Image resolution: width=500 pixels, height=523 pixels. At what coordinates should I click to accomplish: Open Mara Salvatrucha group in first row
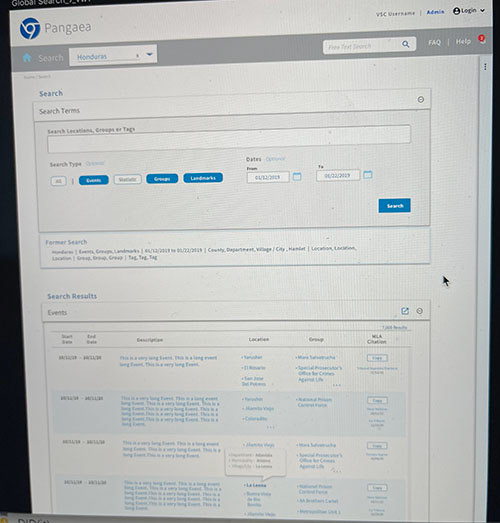point(315,357)
